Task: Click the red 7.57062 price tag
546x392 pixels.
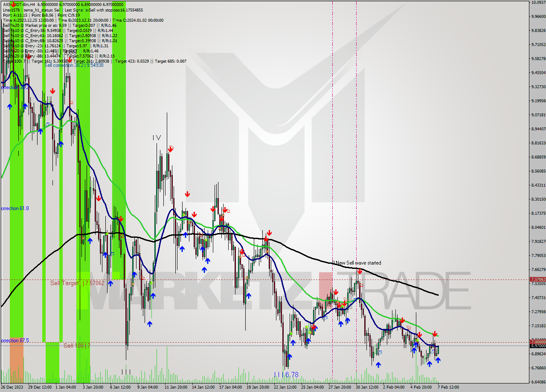Action: (x=537, y=280)
